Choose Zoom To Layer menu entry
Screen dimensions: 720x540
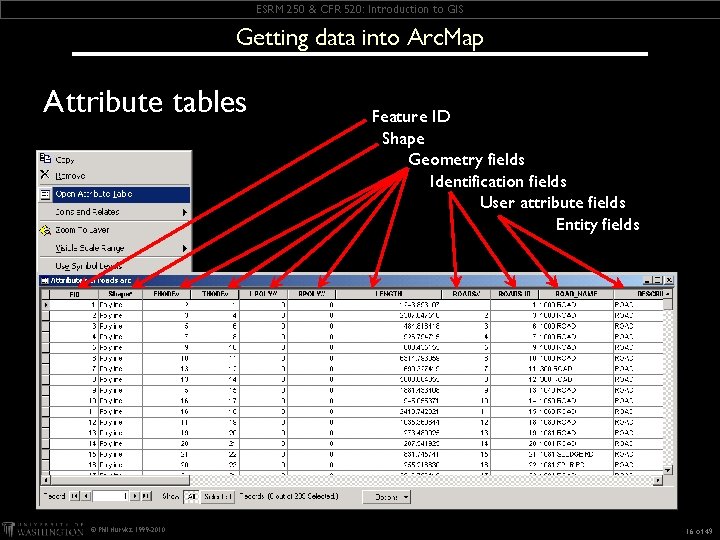(114, 230)
